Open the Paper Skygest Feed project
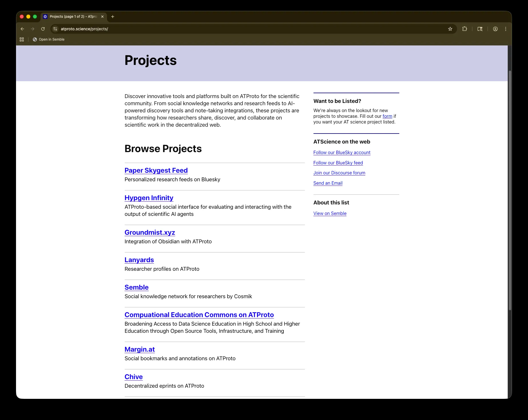 click(x=156, y=170)
